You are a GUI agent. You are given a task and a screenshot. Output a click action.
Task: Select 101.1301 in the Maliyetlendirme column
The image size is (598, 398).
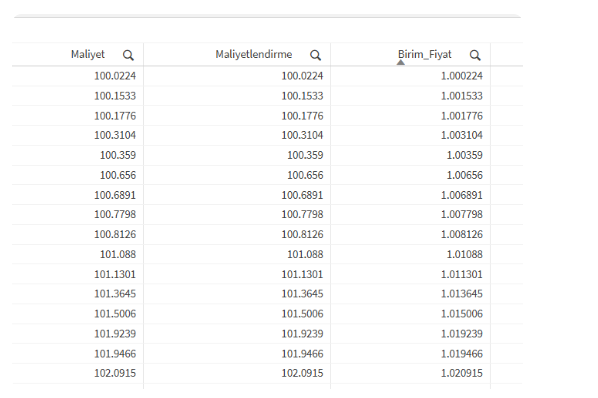click(x=302, y=274)
